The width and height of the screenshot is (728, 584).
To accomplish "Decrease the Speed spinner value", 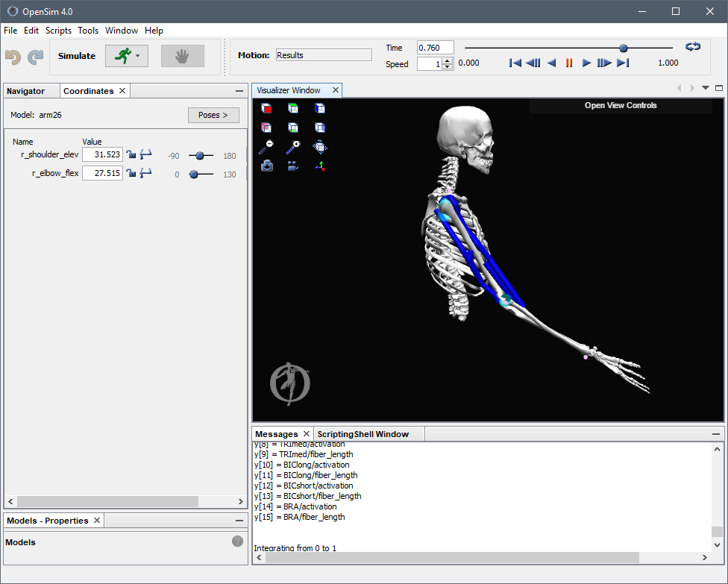I will [448, 66].
